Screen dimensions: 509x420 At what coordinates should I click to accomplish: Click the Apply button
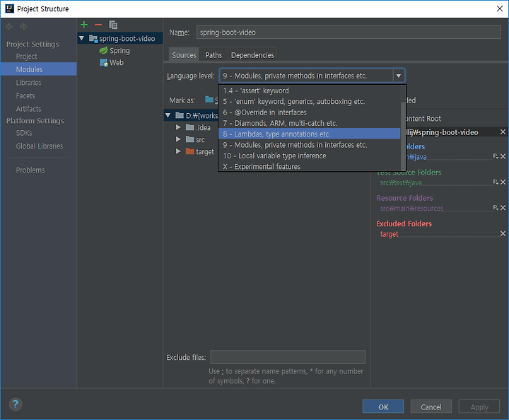pos(479,407)
